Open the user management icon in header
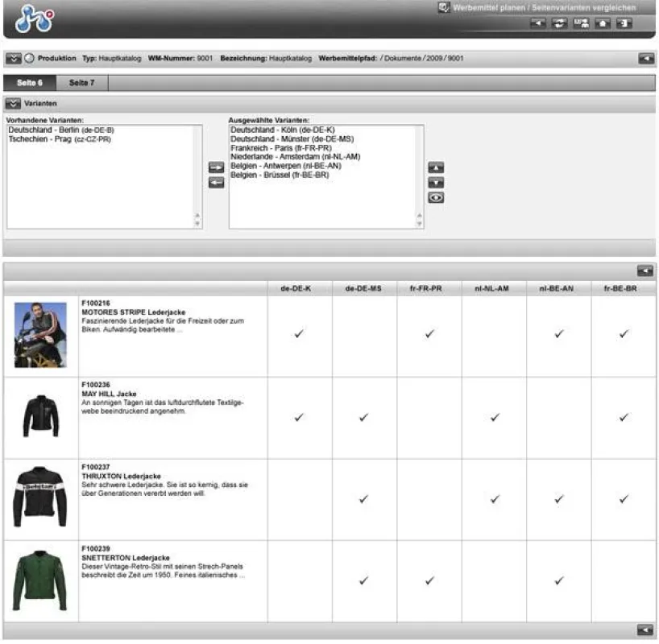The height and width of the screenshot is (644, 659). [581, 23]
